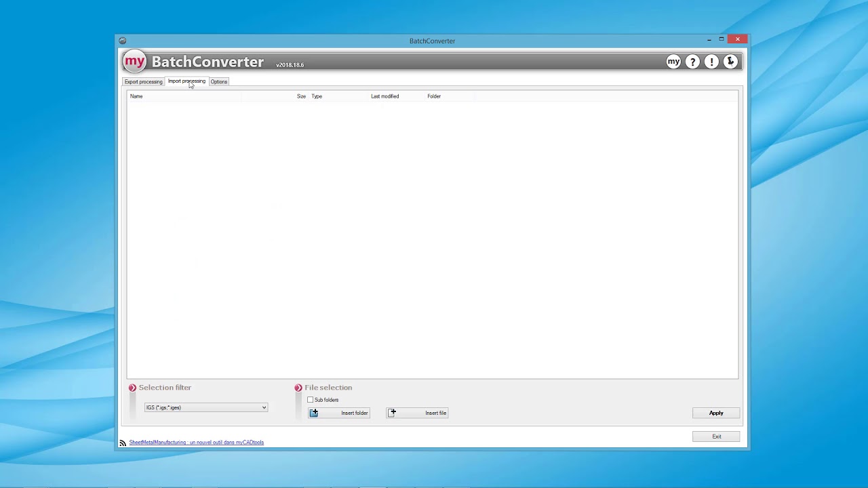Screen dimensions: 868x488
Task: Sort the file list by Size column
Action: point(274,96)
